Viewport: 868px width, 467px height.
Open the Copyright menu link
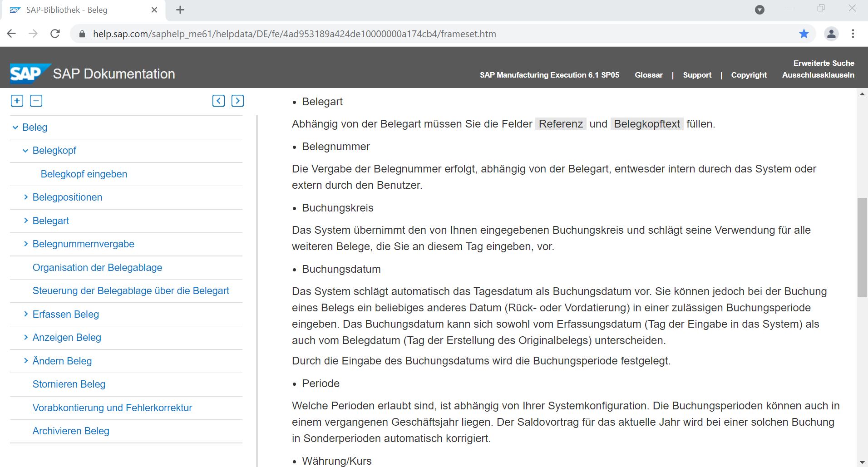(x=749, y=75)
